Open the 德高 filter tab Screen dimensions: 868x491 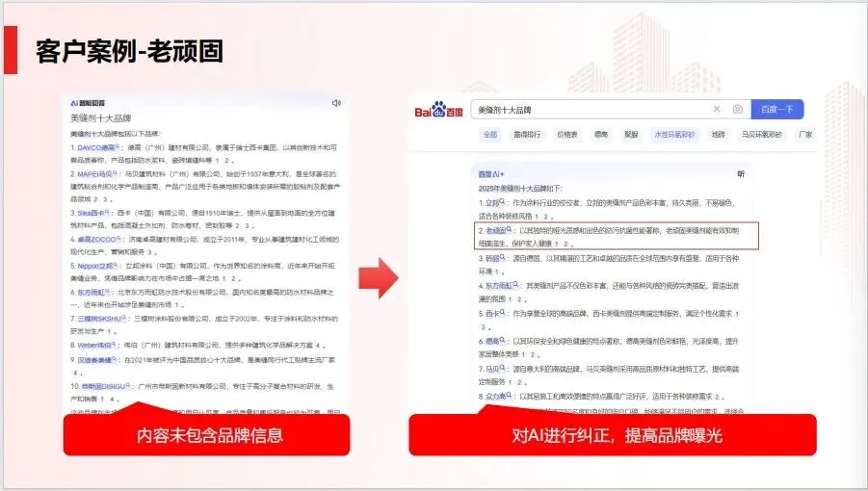(x=601, y=135)
